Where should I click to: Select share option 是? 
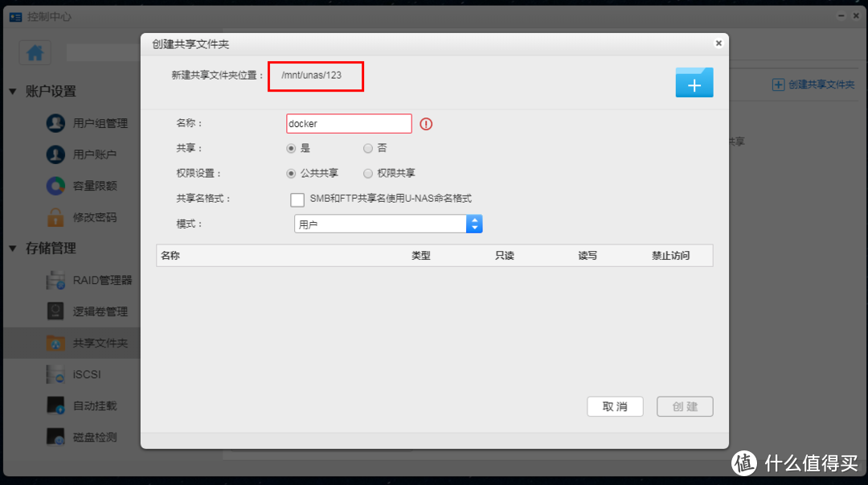click(291, 149)
